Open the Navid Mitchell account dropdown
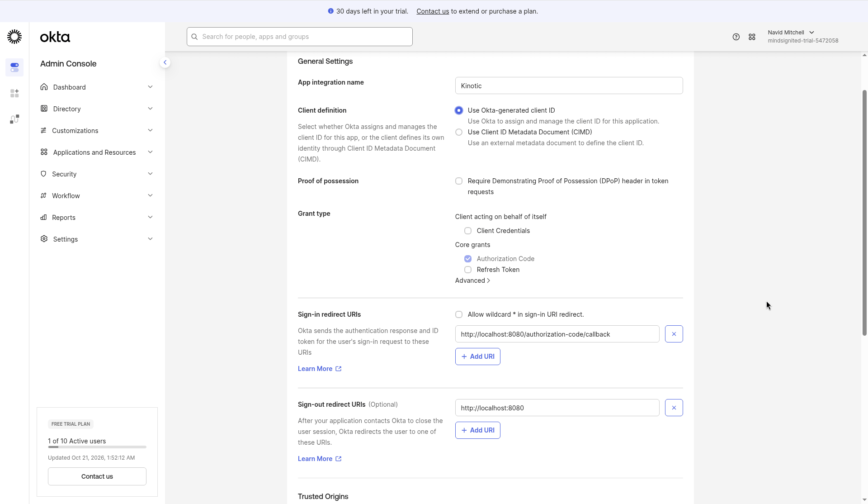Viewport: 868px width, 504px height. click(802, 37)
